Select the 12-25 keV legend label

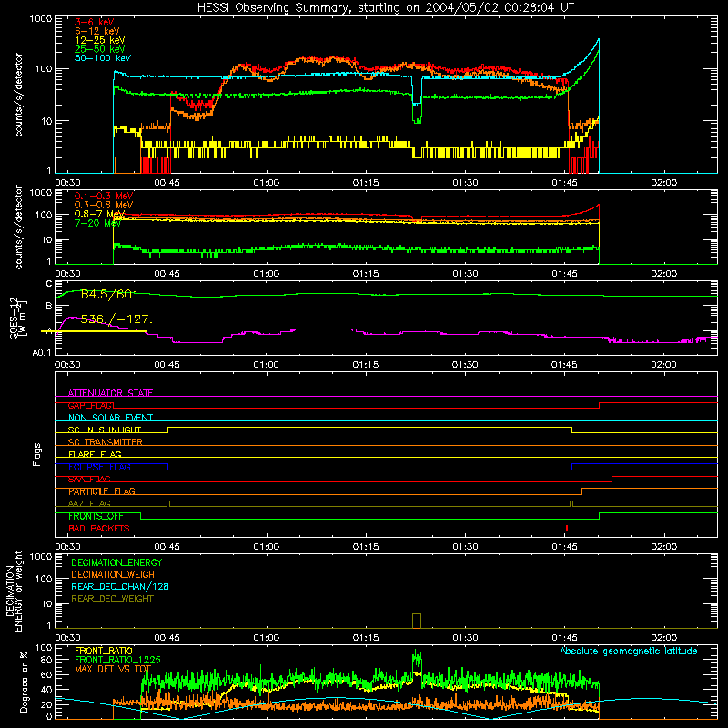pyautogui.click(x=100, y=40)
